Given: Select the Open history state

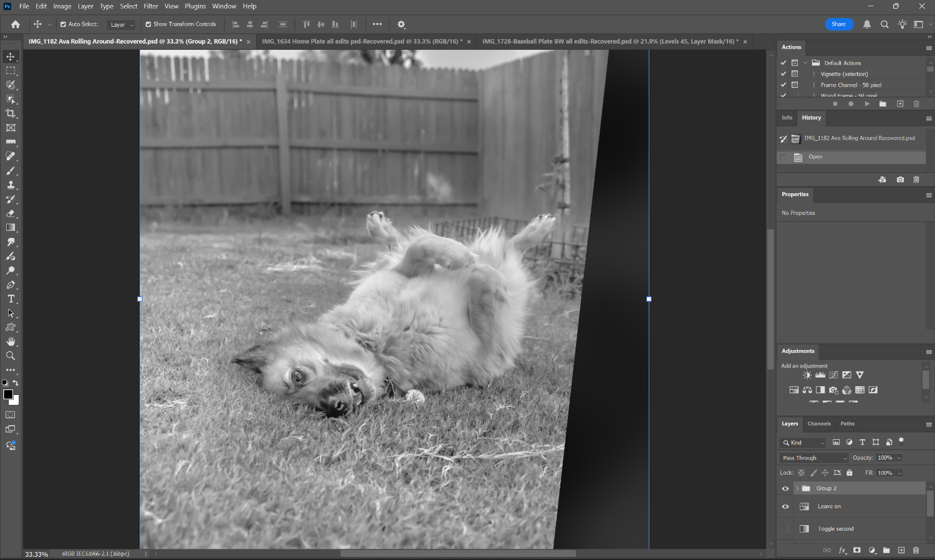Looking at the screenshot, I should [815, 157].
